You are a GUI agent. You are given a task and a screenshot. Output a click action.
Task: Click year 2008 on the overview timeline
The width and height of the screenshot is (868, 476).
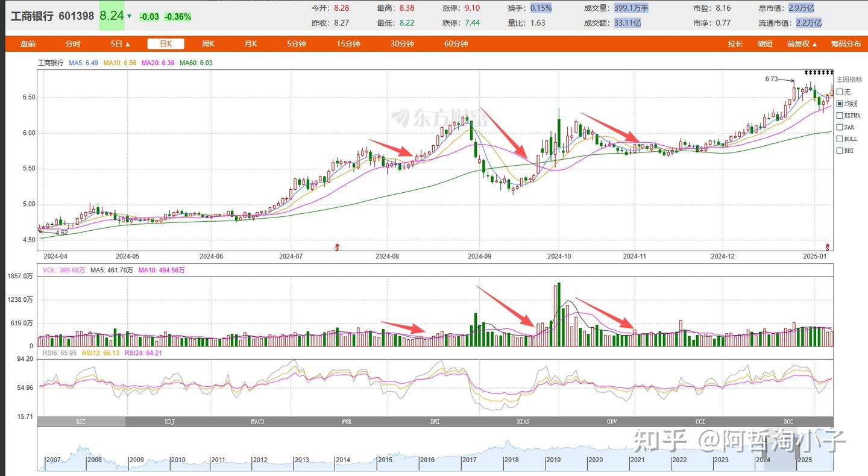pos(95,460)
